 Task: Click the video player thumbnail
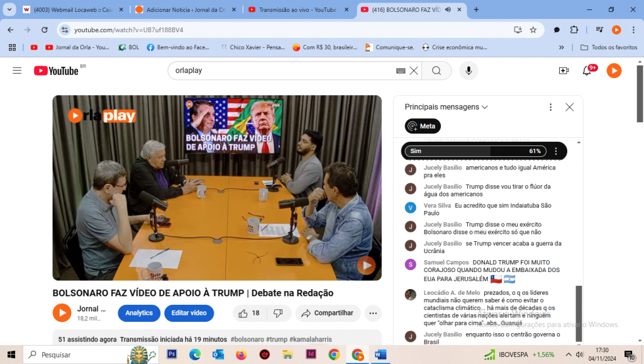[217, 188]
